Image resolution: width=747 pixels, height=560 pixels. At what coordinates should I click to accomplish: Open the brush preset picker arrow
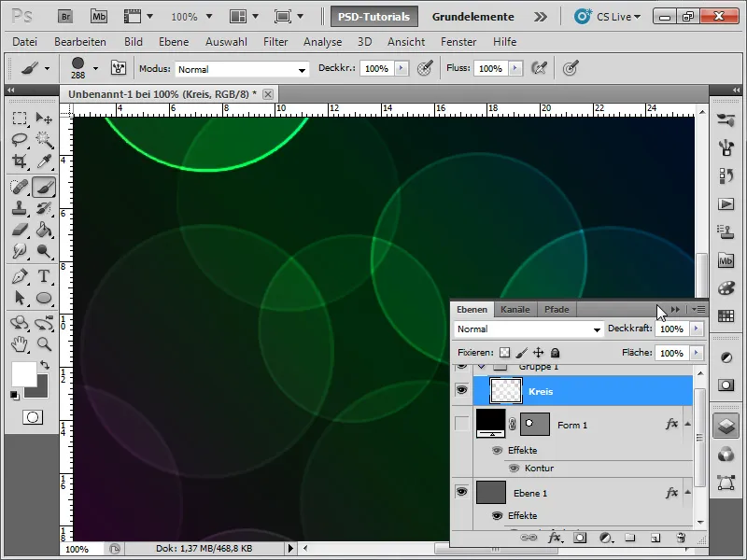pyautogui.click(x=96, y=68)
